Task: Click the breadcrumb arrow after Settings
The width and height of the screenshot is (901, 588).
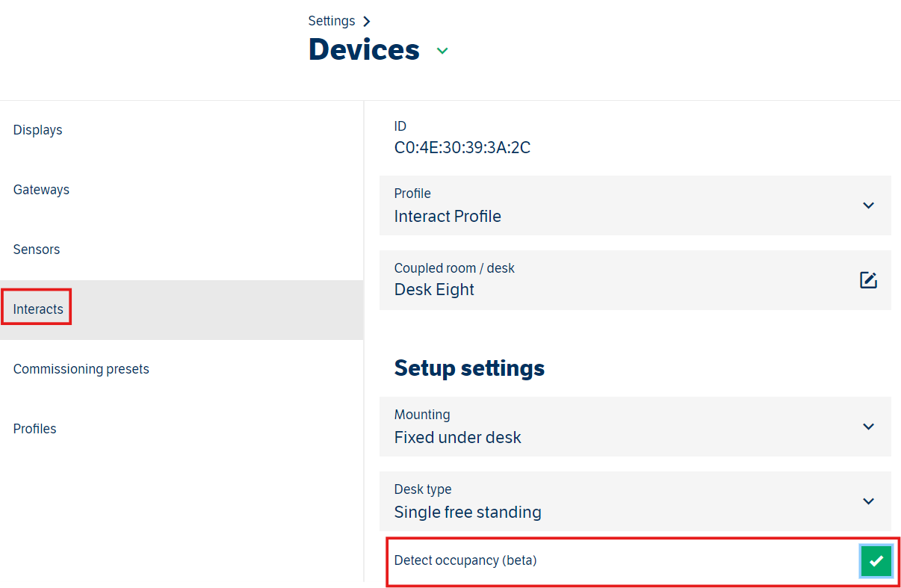Action: click(x=366, y=21)
